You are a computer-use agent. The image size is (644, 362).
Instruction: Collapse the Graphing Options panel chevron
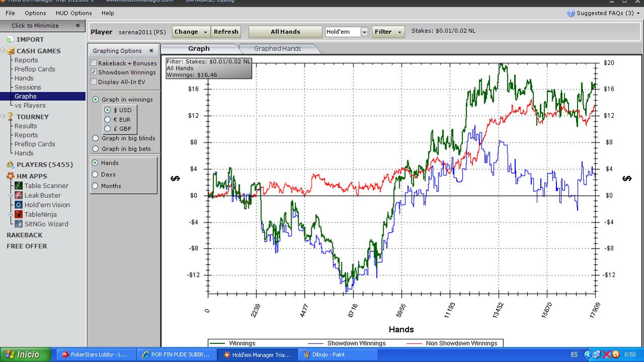[151, 50]
